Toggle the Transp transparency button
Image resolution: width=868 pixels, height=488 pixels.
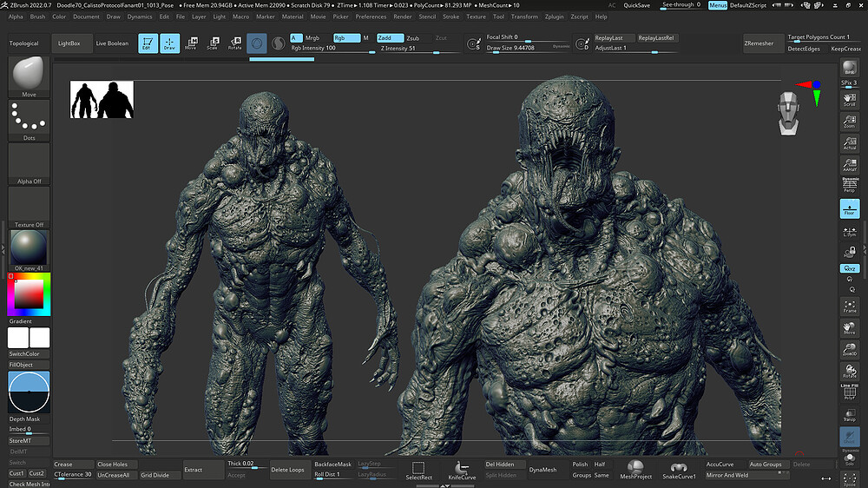click(849, 415)
